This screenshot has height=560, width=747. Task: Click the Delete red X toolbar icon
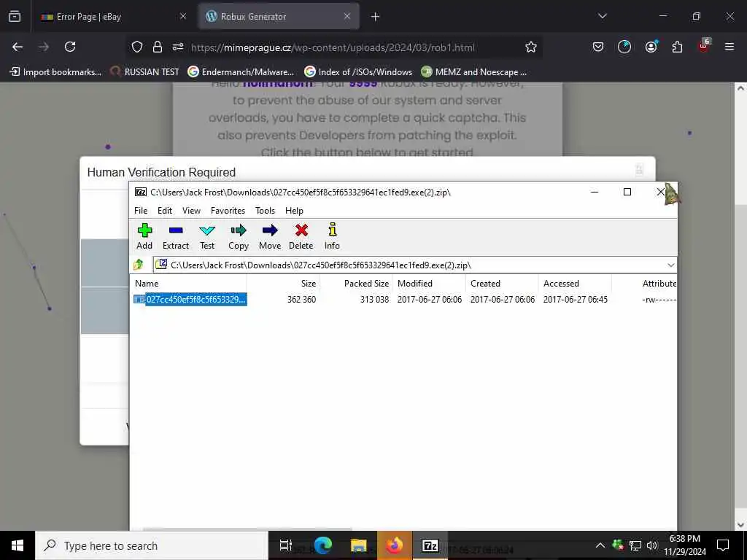click(x=301, y=236)
